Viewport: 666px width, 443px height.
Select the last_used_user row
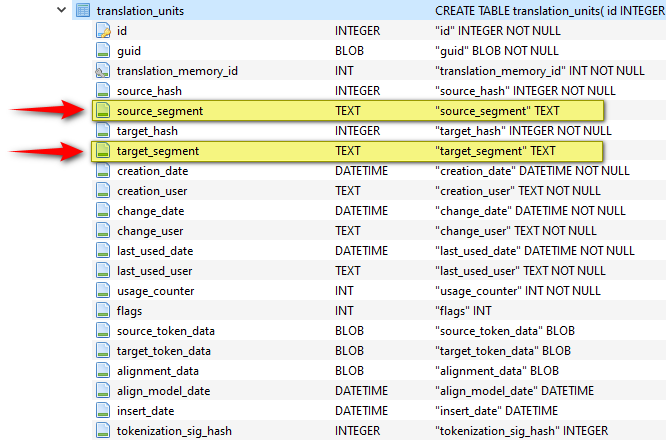pos(154,271)
